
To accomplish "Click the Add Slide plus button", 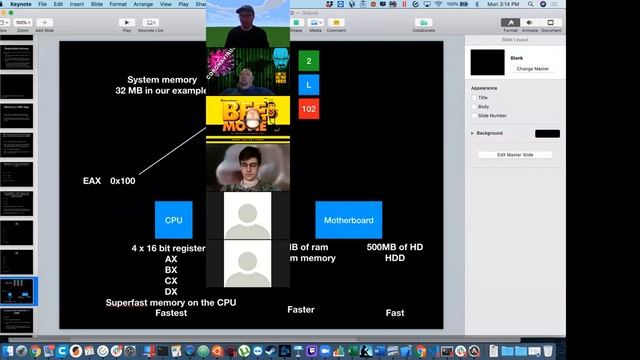I will coord(44,22).
